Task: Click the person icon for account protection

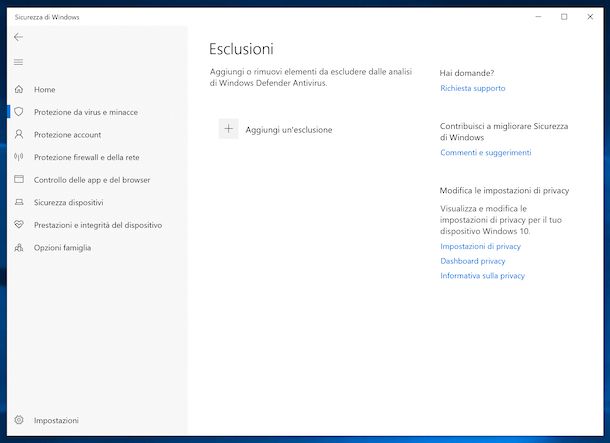Action: point(19,134)
